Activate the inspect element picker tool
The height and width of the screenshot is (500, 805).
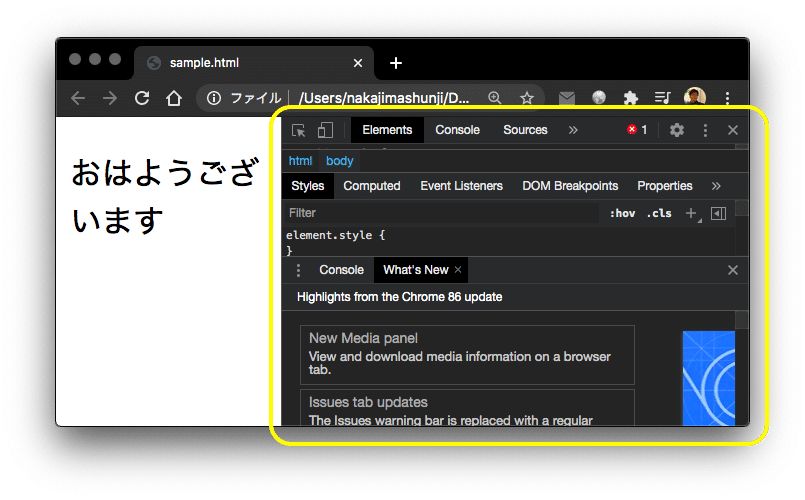coord(298,130)
